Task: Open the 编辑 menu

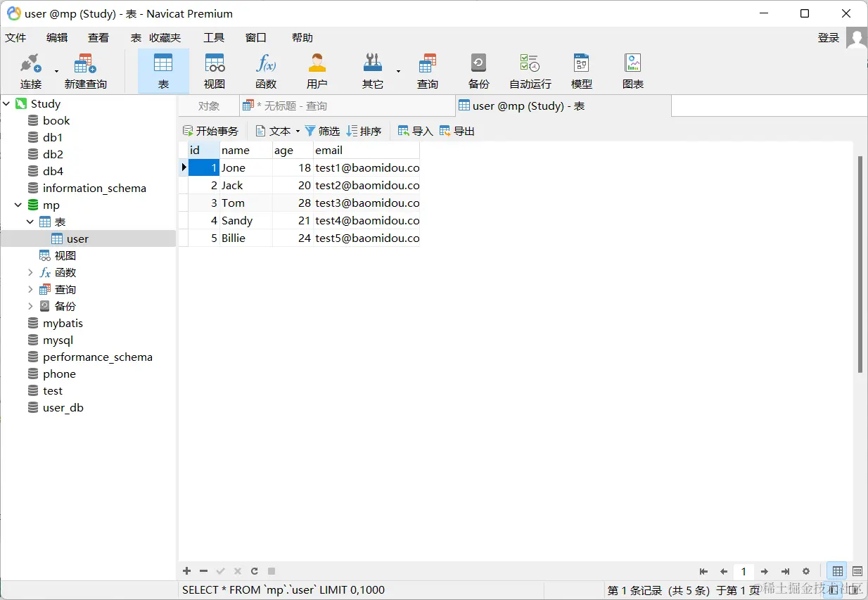Action: (57, 38)
